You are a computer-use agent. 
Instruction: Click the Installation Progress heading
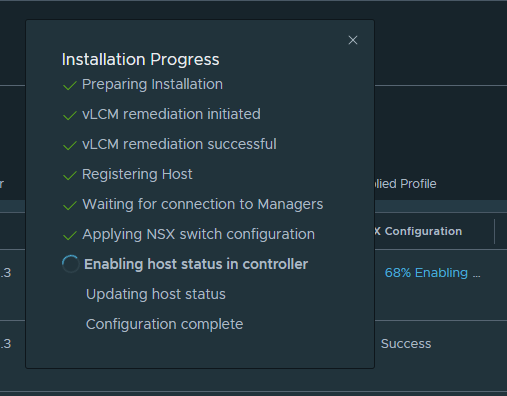[x=141, y=60]
